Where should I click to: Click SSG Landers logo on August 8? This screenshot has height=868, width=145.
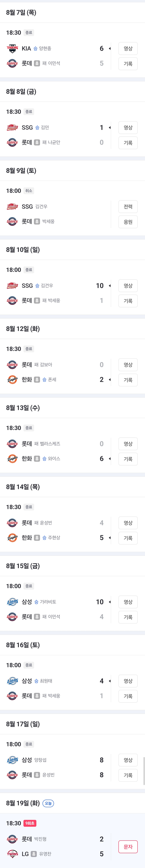click(12, 127)
